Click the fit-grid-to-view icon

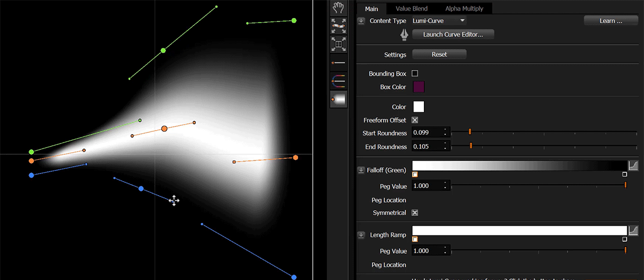click(x=338, y=44)
